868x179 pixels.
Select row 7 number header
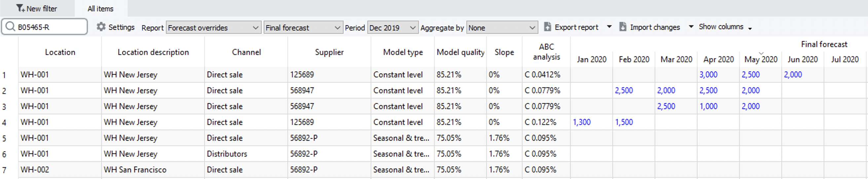coord(4,170)
